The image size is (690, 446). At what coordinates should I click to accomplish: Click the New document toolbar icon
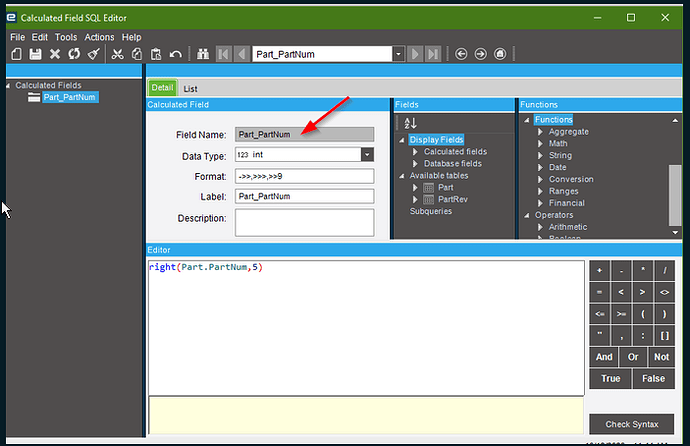(x=16, y=54)
